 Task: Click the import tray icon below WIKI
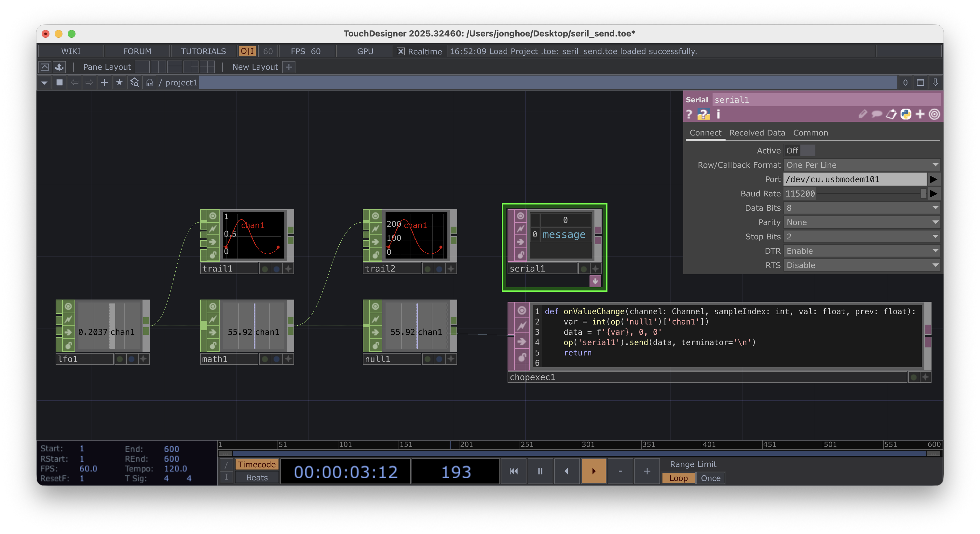pos(59,67)
